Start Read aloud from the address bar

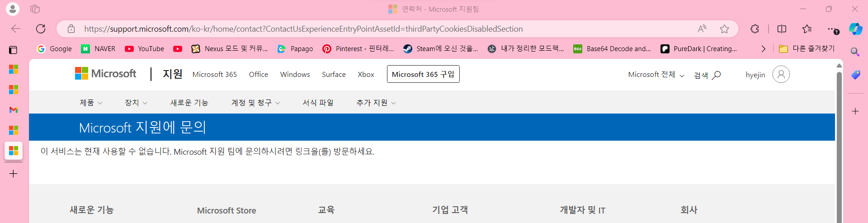pos(702,29)
